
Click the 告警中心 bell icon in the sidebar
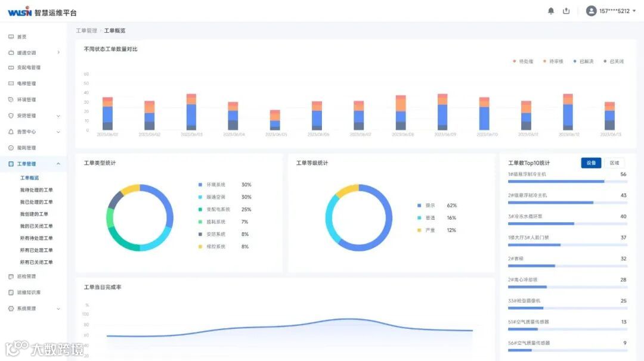tap(11, 132)
